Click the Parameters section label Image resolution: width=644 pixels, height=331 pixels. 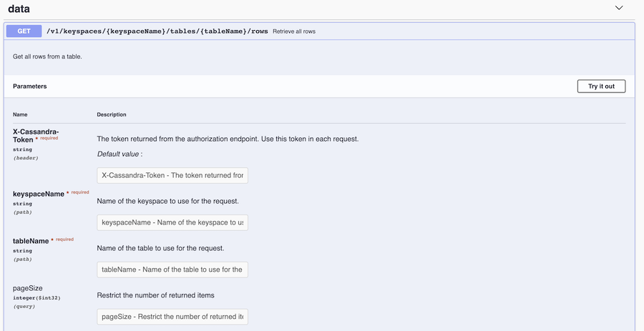pyautogui.click(x=29, y=86)
